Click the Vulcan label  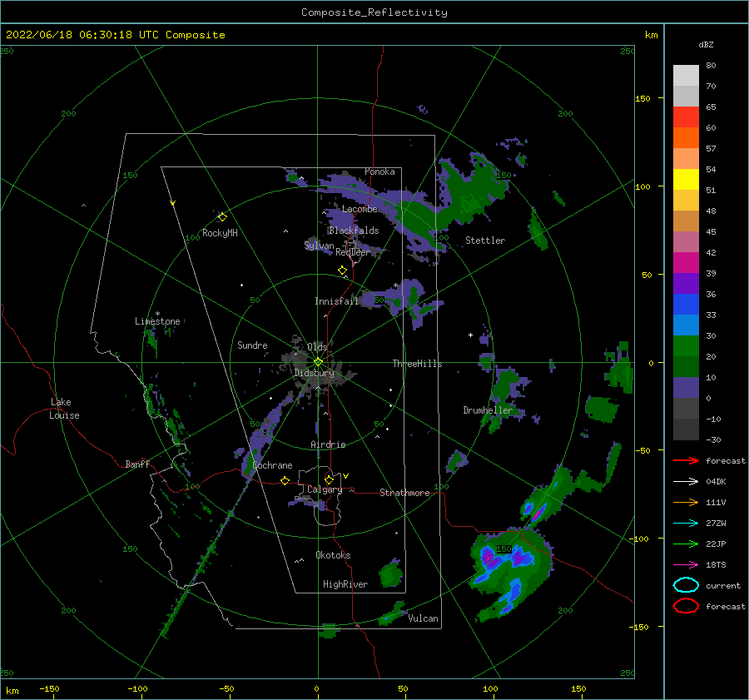(x=424, y=618)
